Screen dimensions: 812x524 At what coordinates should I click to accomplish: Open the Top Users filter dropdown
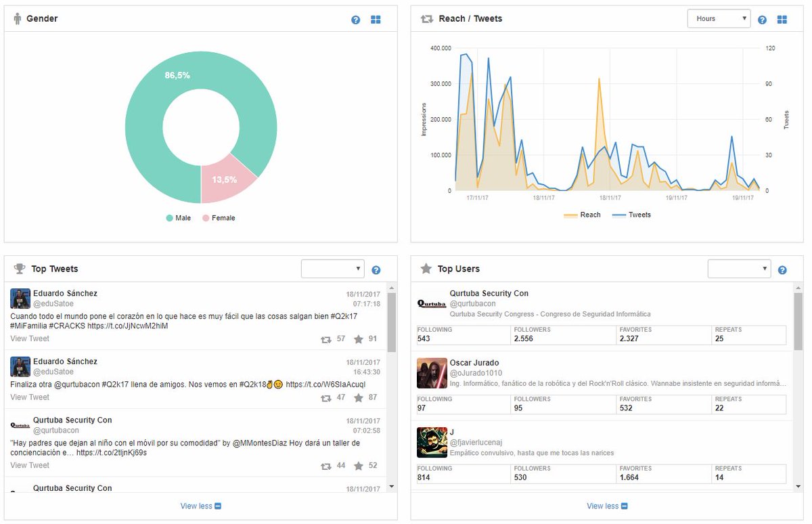(x=739, y=269)
